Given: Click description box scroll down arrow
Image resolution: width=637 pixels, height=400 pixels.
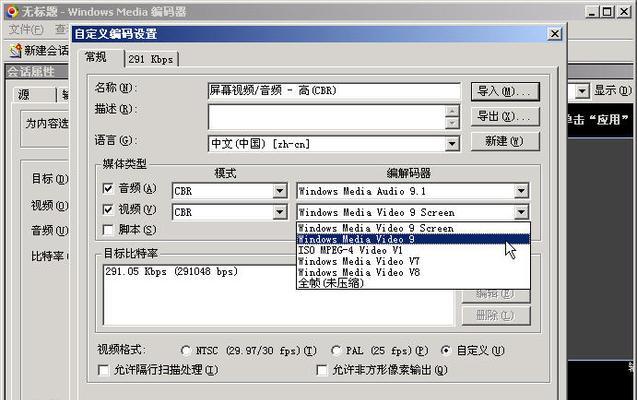Looking at the screenshot, I should pyautogui.click(x=452, y=123).
